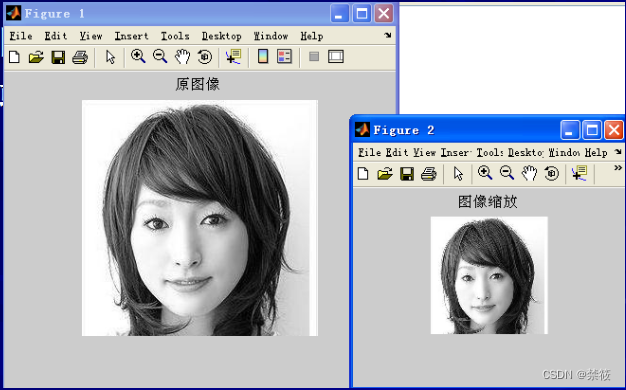Open file icon in Figure 2 toolbar
Screen dimensions: 626x390
point(385,174)
